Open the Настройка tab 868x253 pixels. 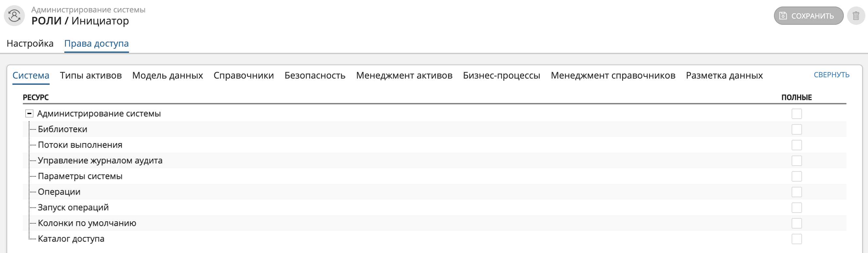tap(30, 43)
